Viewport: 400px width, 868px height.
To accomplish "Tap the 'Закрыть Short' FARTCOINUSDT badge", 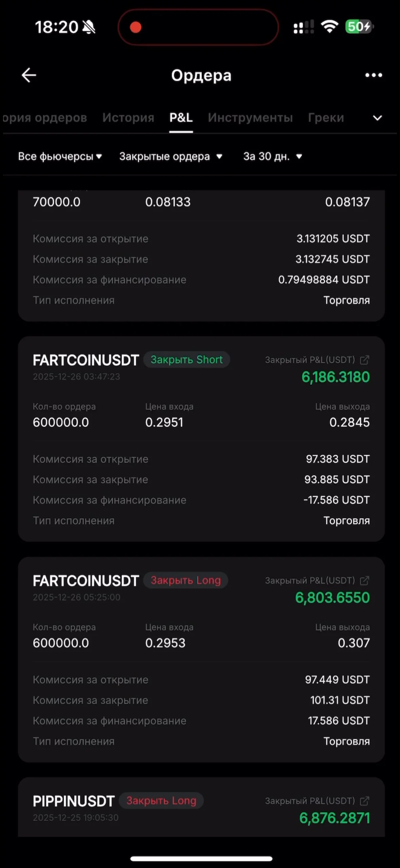I will click(187, 360).
